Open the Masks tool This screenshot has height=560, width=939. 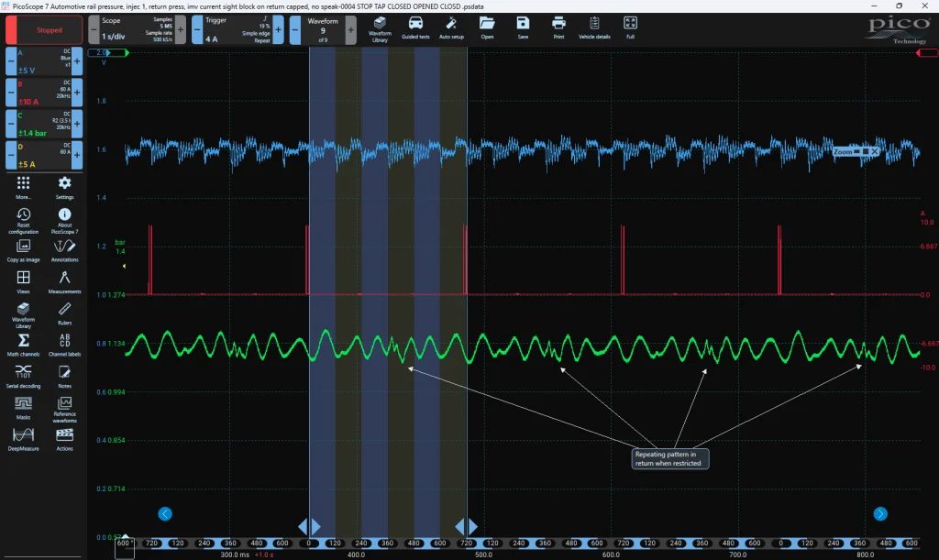pos(23,408)
